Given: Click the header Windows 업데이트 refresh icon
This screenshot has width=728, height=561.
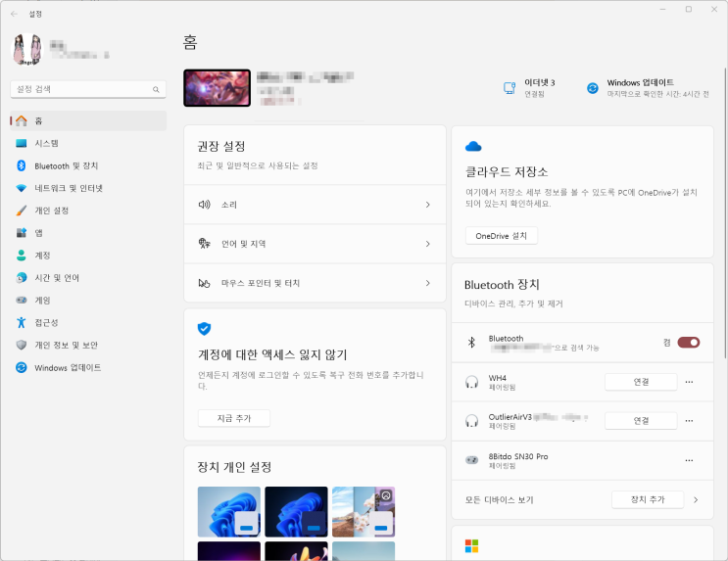Looking at the screenshot, I should (x=593, y=88).
